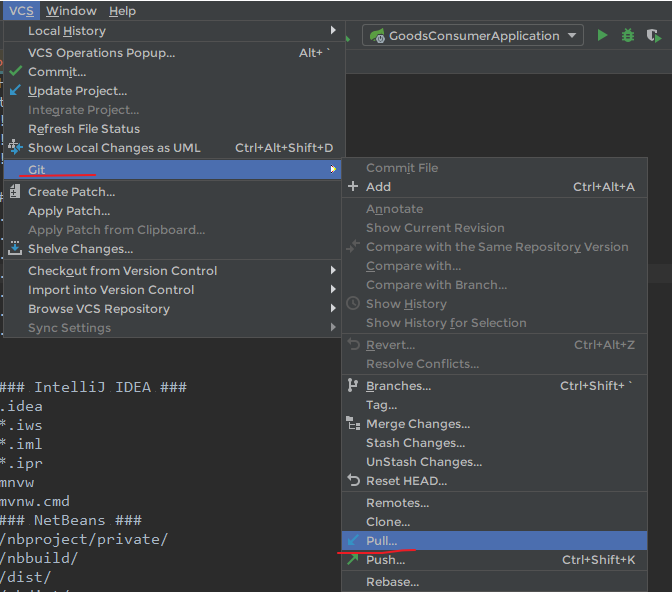Expand Local History submenu

point(172,31)
